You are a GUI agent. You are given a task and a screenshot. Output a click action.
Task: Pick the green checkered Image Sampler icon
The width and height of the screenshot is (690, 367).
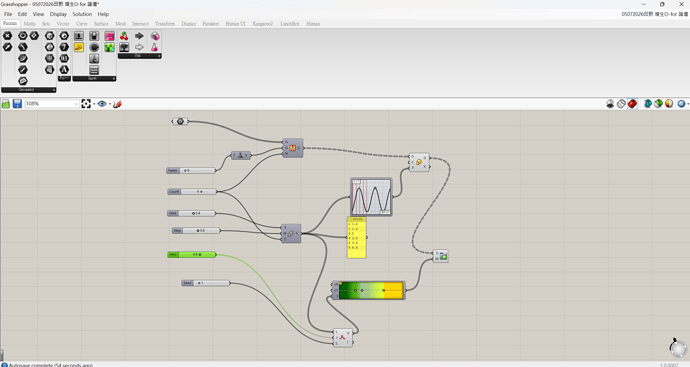[x=110, y=47]
